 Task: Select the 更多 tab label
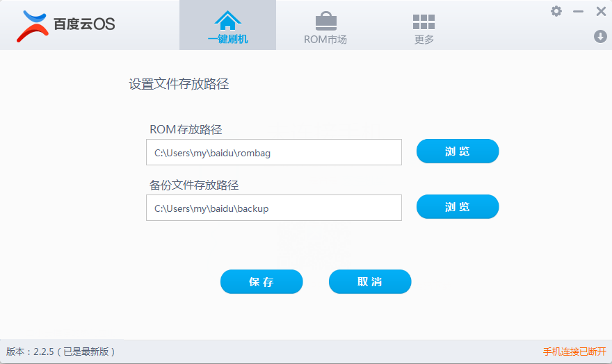point(424,40)
